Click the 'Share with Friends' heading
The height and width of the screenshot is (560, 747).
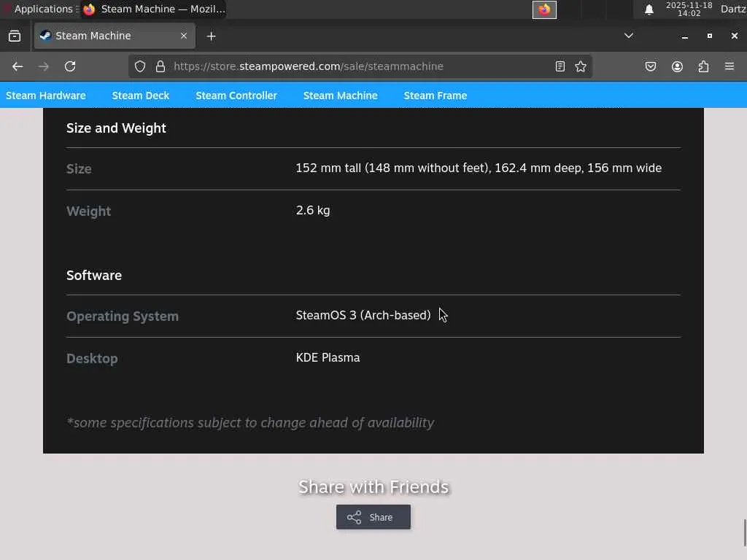(373, 487)
